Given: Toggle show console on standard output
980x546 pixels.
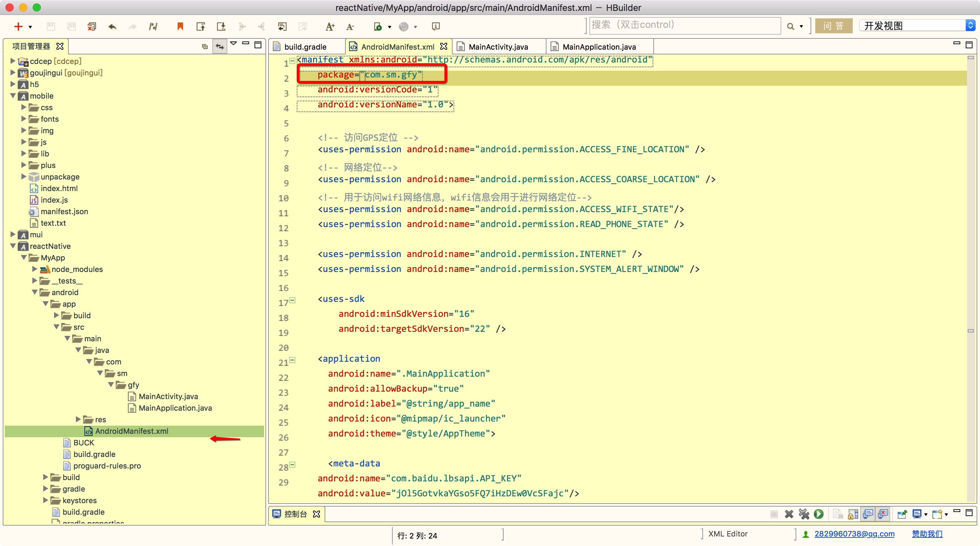Looking at the screenshot, I should point(868,514).
